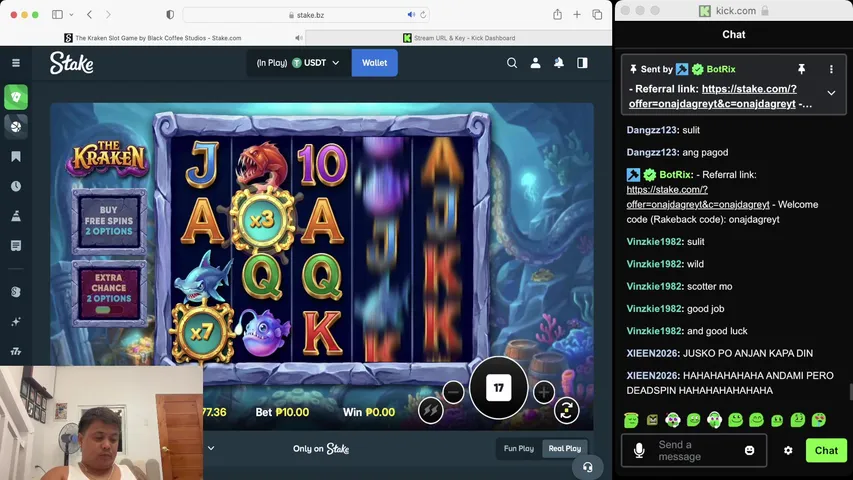
Task: Open Kick chat settings gear
Action: 788,451
